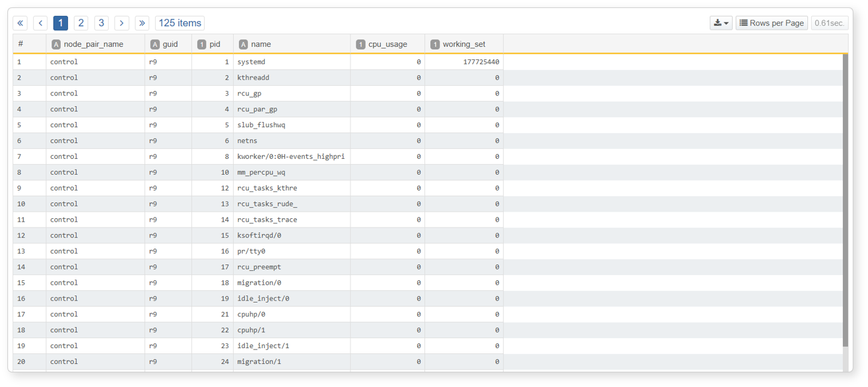The height and width of the screenshot is (387, 868).
Task: Click numeric type icon beside working_set
Action: [435, 44]
